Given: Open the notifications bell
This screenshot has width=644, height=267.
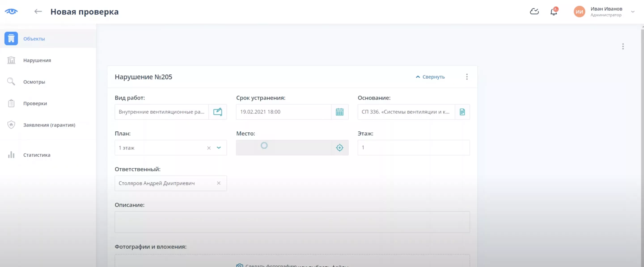Looking at the screenshot, I should point(553,12).
